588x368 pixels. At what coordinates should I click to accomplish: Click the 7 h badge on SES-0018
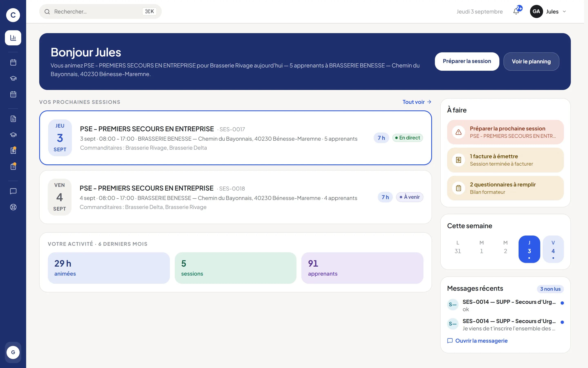tap(385, 197)
